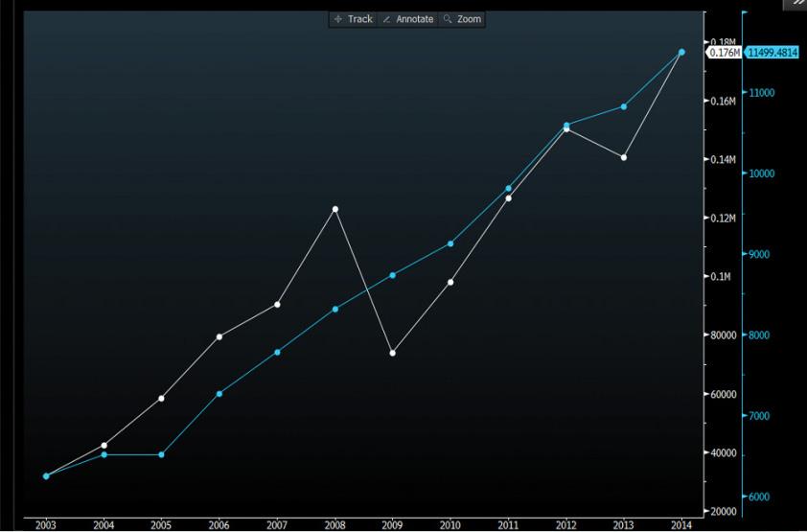Screen dimensions: 807x532
Task: Click the 2010 label on the x-axis
Action: click(x=450, y=524)
